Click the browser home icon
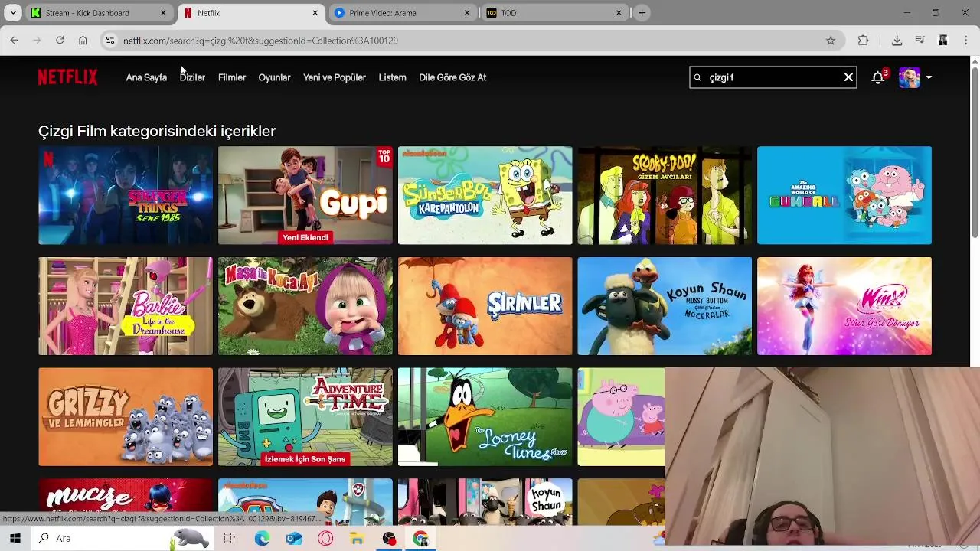The width and height of the screenshot is (980, 551). (x=83, y=41)
